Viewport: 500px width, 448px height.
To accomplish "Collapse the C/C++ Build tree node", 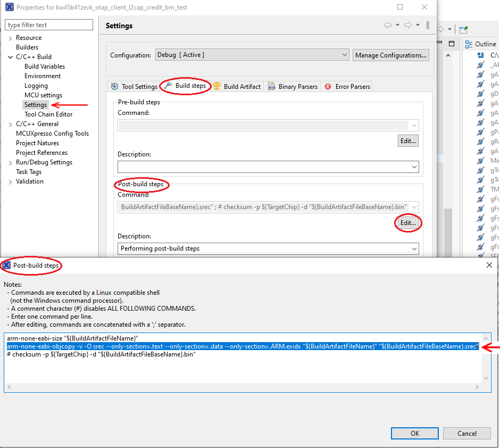I will click(11, 57).
